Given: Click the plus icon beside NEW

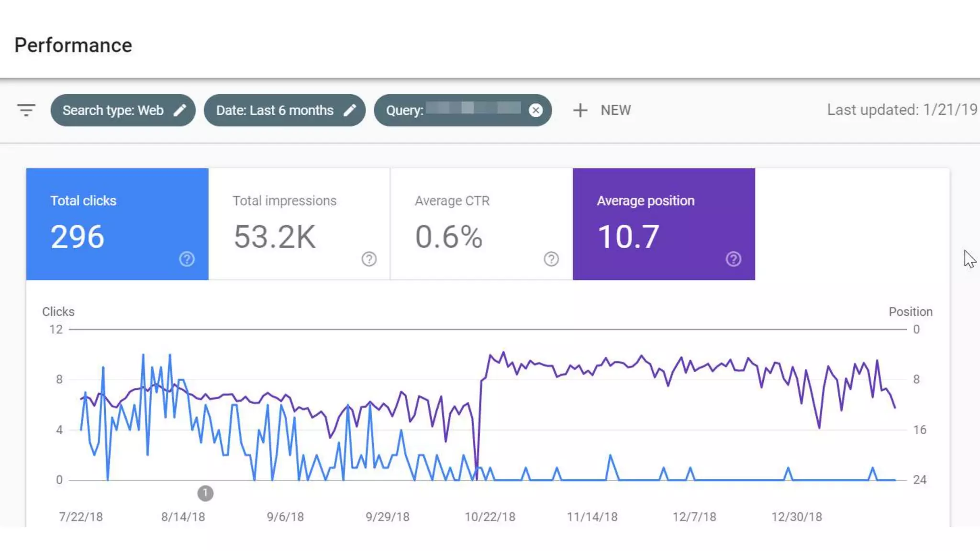Looking at the screenshot, I should tap(580, 110).
